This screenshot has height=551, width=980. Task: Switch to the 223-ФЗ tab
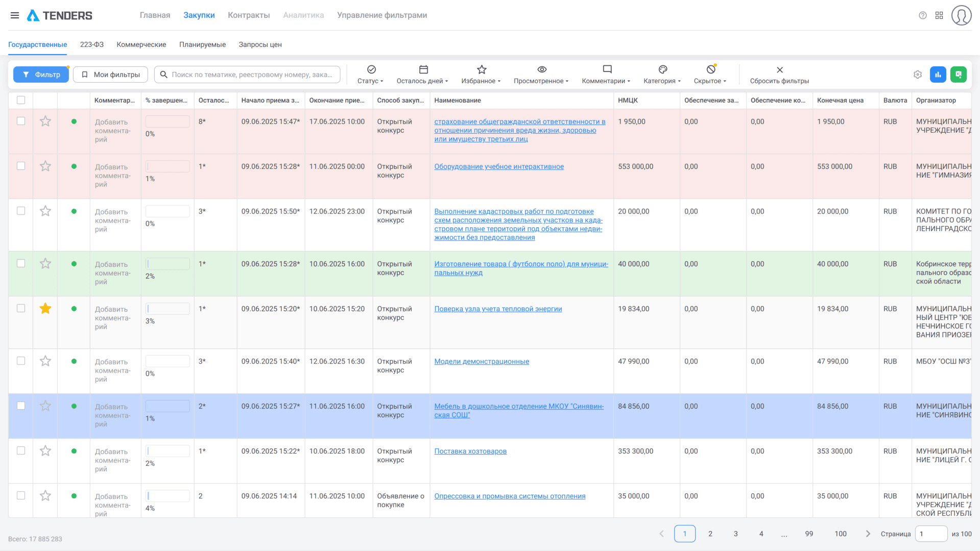(x=92, y=44)
